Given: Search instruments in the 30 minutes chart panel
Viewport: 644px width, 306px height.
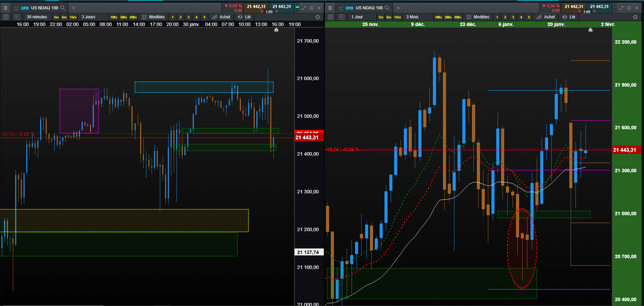Looking at the screenshot, I should tap(63, 8).
